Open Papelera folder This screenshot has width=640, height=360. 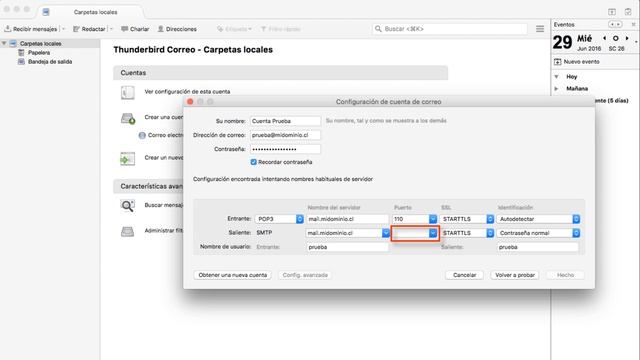[x=39, y=53]
